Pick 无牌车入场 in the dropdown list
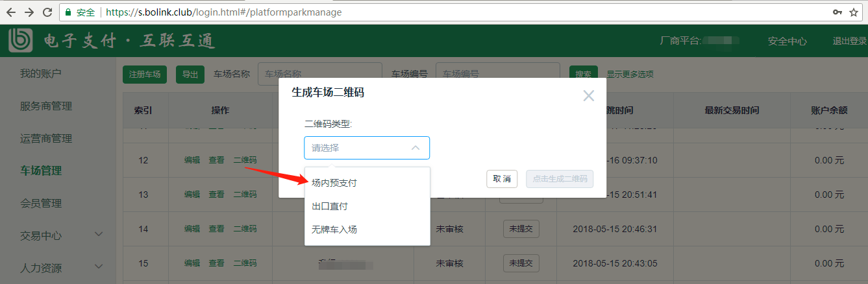 pos(334,229)
